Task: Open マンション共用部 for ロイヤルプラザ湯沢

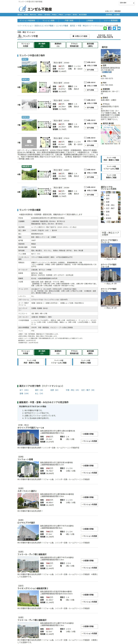Action: pos(89,536)
